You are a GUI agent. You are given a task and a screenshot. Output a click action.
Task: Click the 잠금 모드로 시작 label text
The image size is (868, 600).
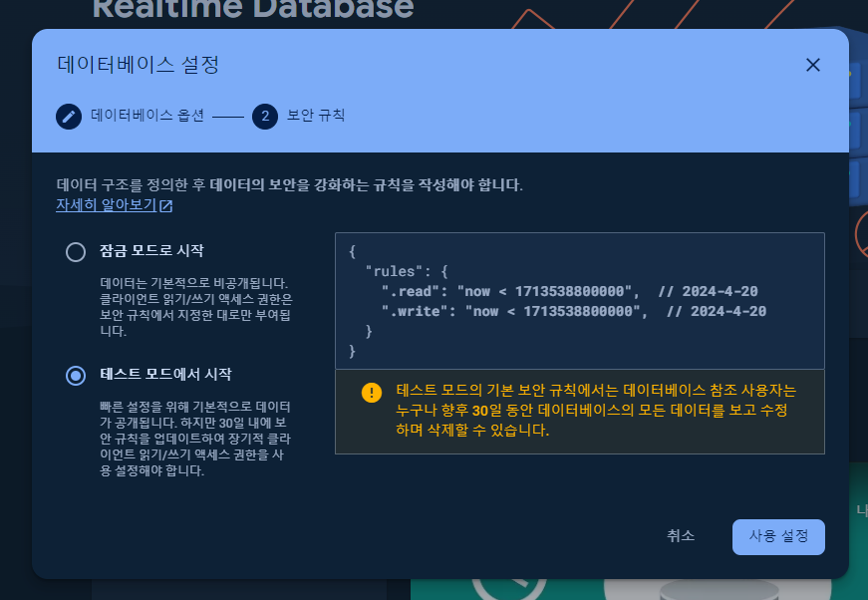pos(151,251)
